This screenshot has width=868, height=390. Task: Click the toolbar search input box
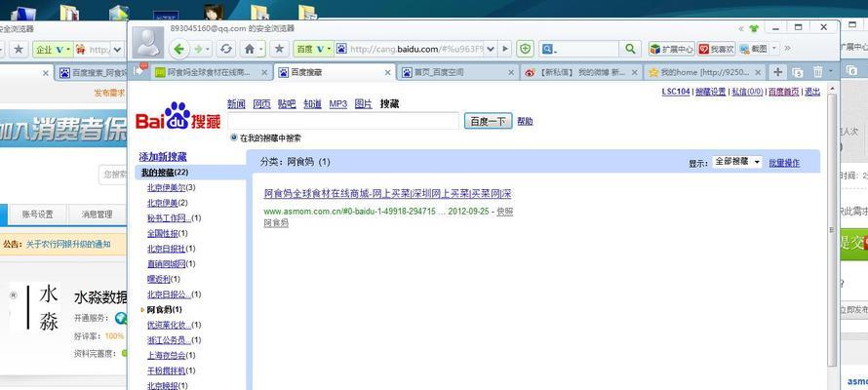coord(586,49)
